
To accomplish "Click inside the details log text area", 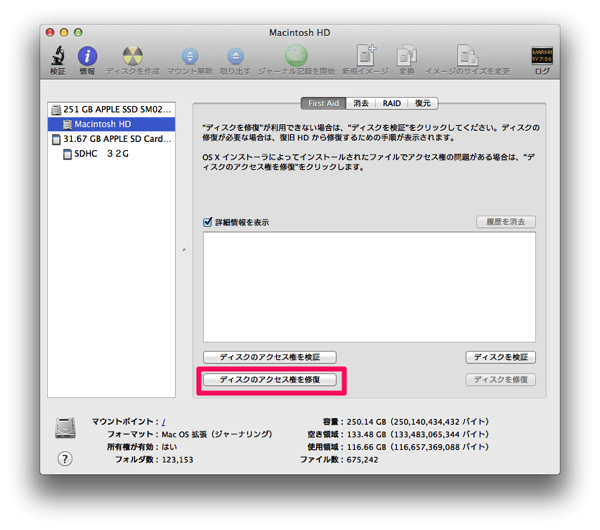I will [369, 287].
